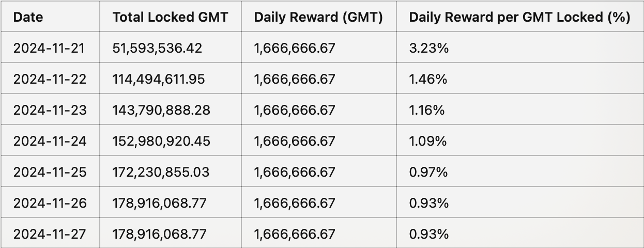Click the Daily Reward (GMT) header

click(x=318, y=17)
